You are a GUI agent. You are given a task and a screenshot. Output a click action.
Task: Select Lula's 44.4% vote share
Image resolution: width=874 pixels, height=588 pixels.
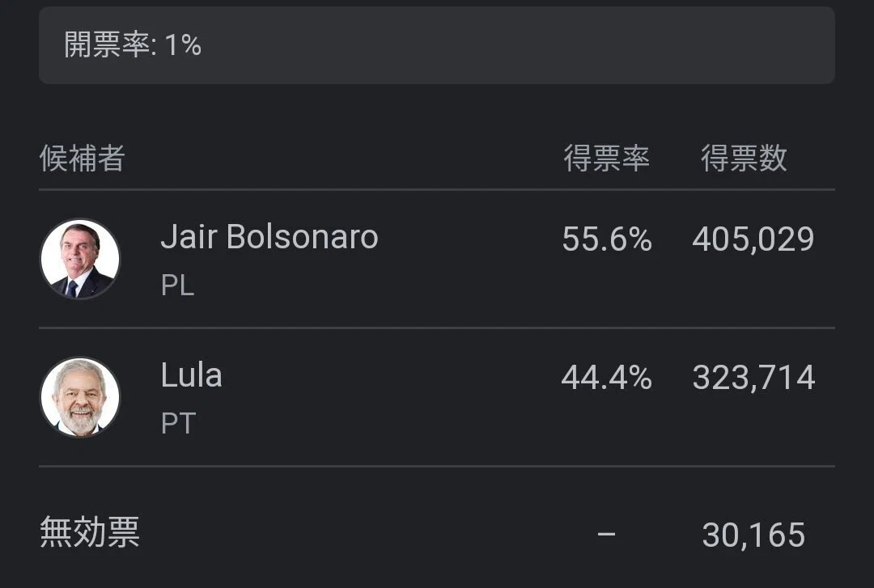click(606, 378)
